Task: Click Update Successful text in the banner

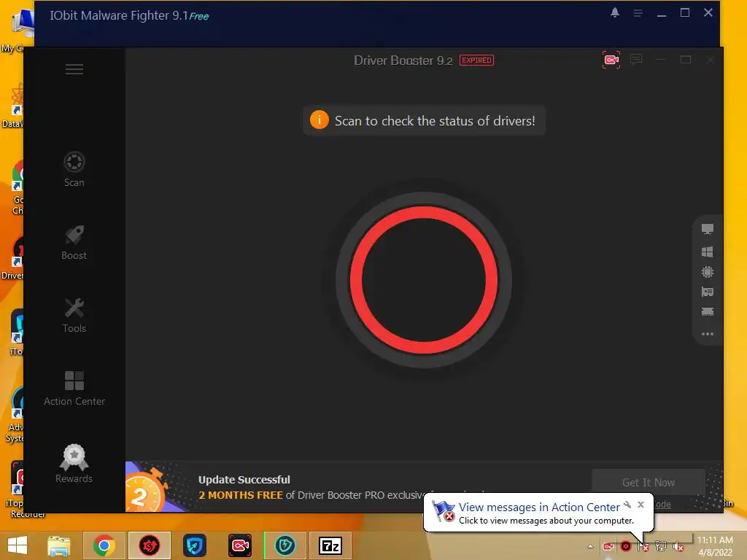Action: pyautogui.click(x=244, y=480)
